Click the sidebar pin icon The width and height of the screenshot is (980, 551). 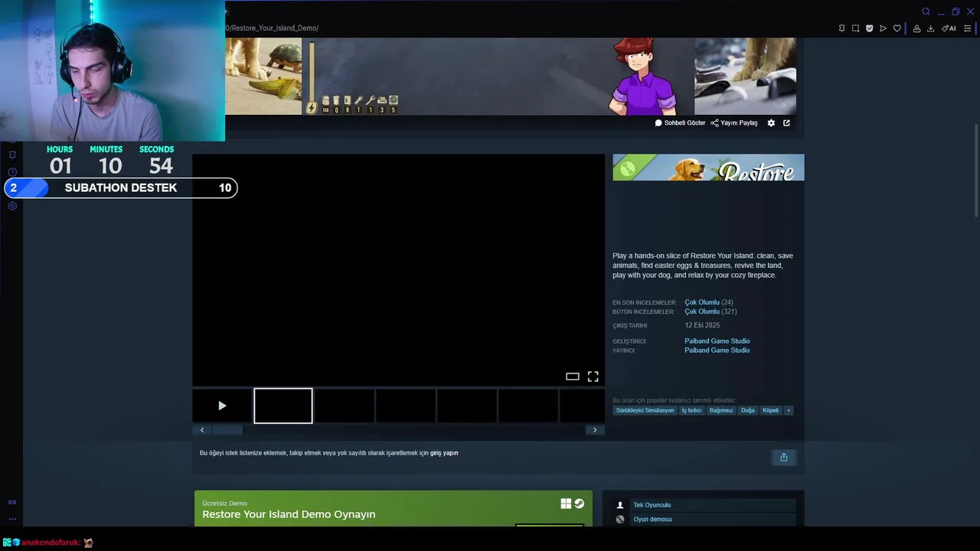(12, 155)
